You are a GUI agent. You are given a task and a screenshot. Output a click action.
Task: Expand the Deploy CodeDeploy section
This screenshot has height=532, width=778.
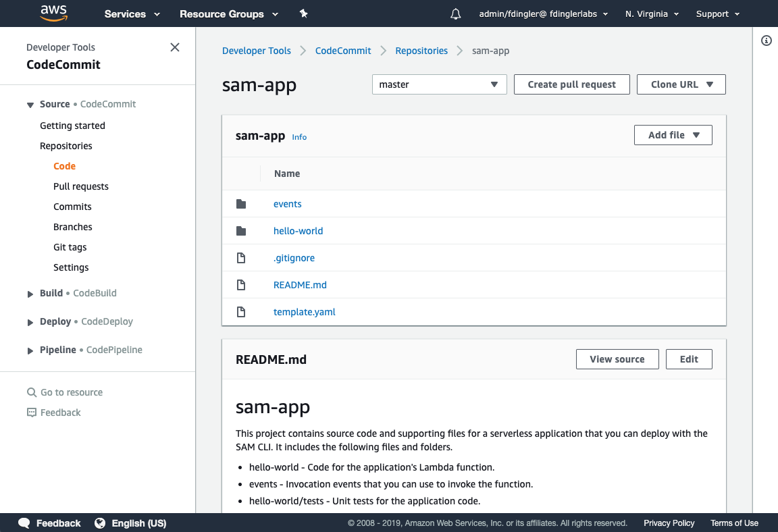[x=30, y=322]
